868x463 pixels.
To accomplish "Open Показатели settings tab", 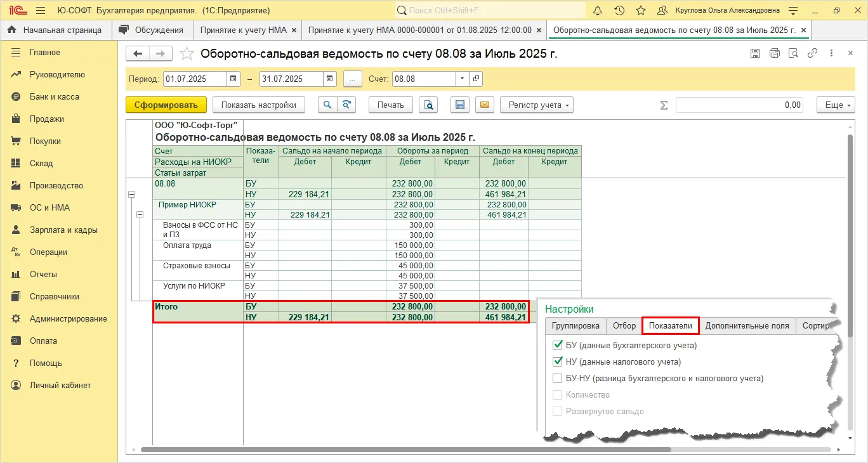I will pyautogui.click(x=671, y=326).
